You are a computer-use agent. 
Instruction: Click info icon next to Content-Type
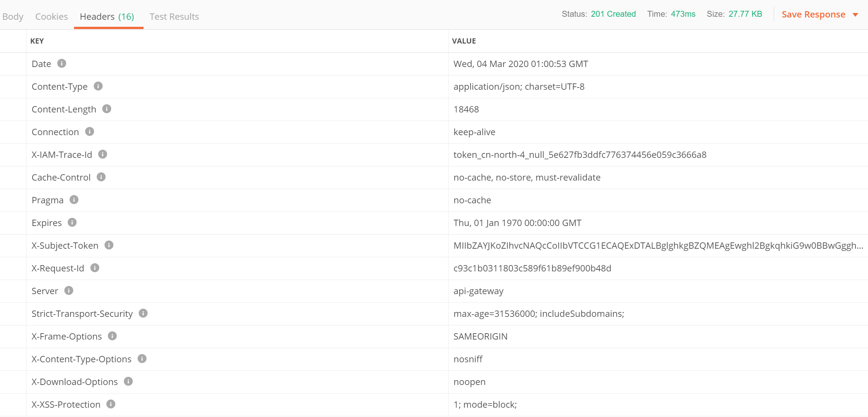click(x=98, y=86)
